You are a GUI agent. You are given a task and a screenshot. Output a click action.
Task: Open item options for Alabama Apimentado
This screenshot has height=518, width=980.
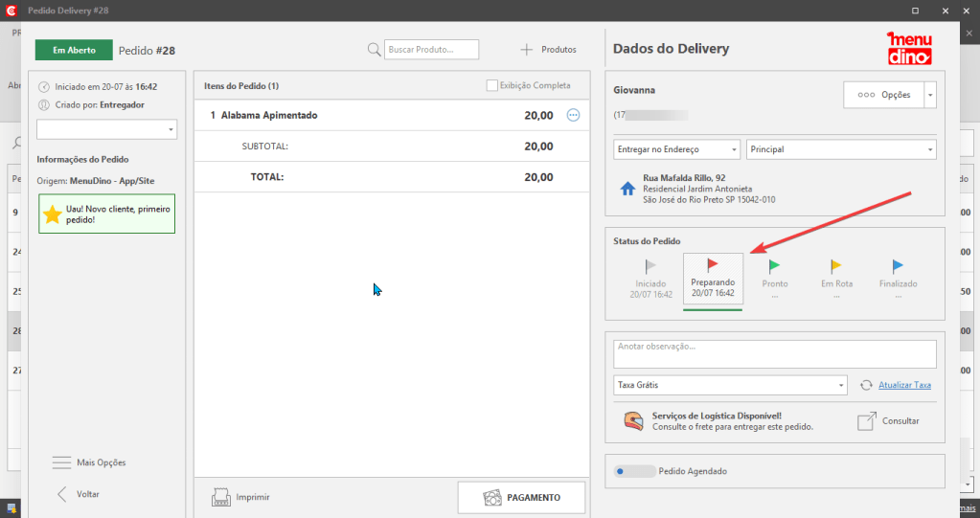click(x=573, y=115)
